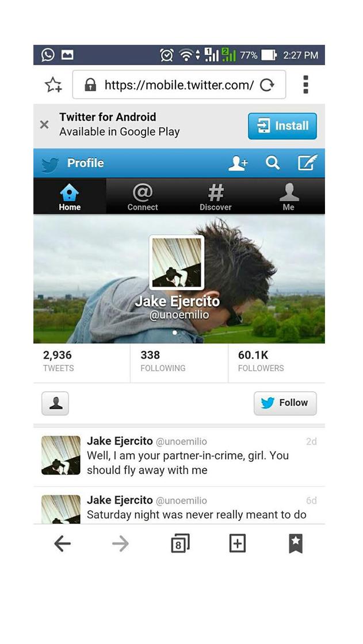This screenshot has width=363, height=644.
Task: Go back with the browser back arrow
Action: tap(63, 544)
